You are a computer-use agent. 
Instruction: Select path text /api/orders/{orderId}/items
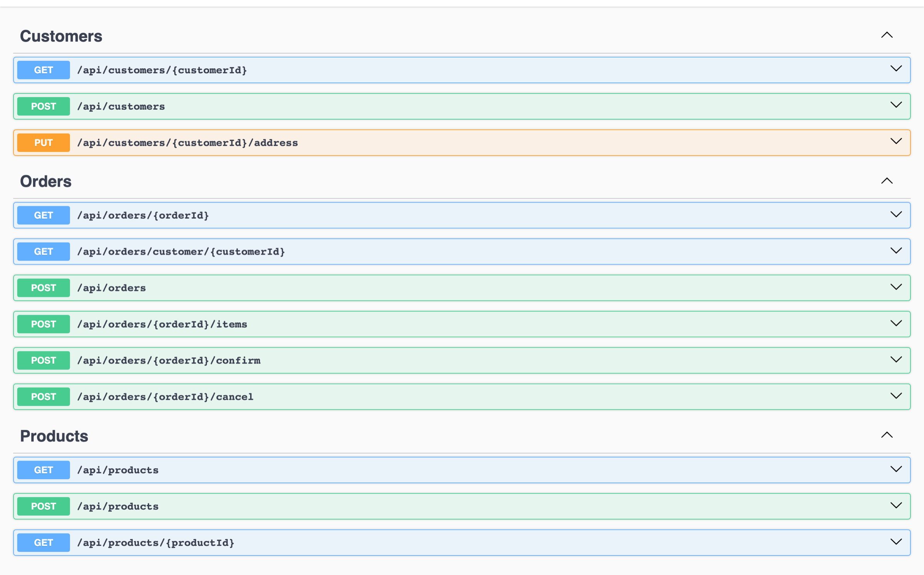[162, 324]
